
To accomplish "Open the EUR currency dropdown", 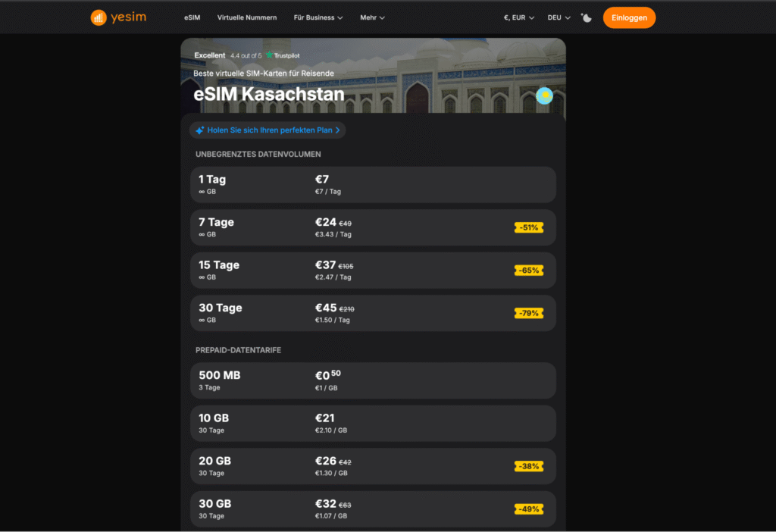I will [518, 17].
